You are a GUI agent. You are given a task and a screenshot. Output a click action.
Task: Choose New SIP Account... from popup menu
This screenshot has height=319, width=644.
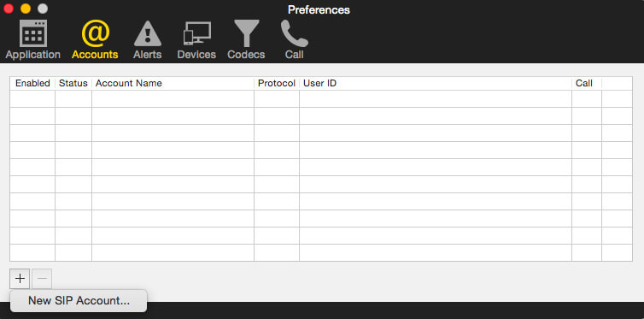pyautogui.click(x=79, y=300)
